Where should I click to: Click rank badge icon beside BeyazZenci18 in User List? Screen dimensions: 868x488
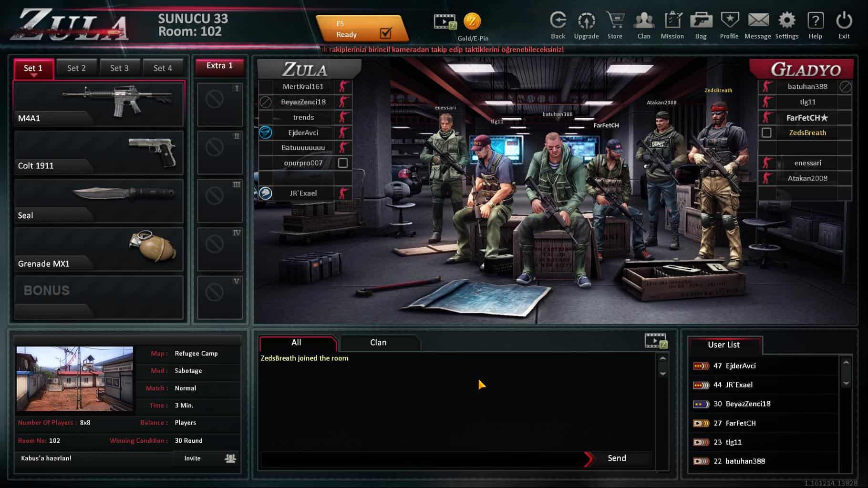[x=701, y=404]
